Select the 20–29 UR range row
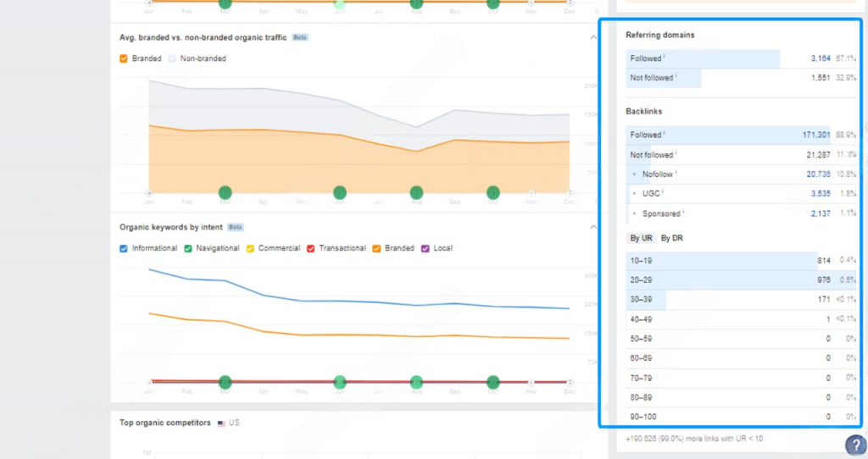Viewport: 868px width, 459px height. (741, 280)
